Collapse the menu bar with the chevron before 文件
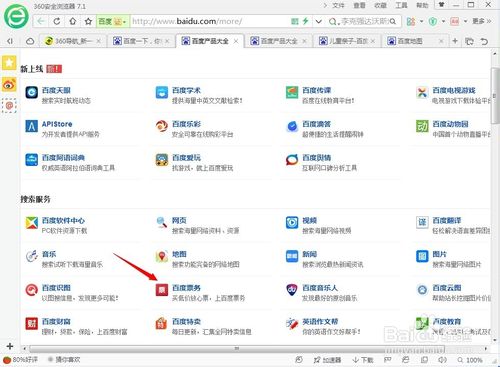The image size is (500, 367). [x=325, y=5]
